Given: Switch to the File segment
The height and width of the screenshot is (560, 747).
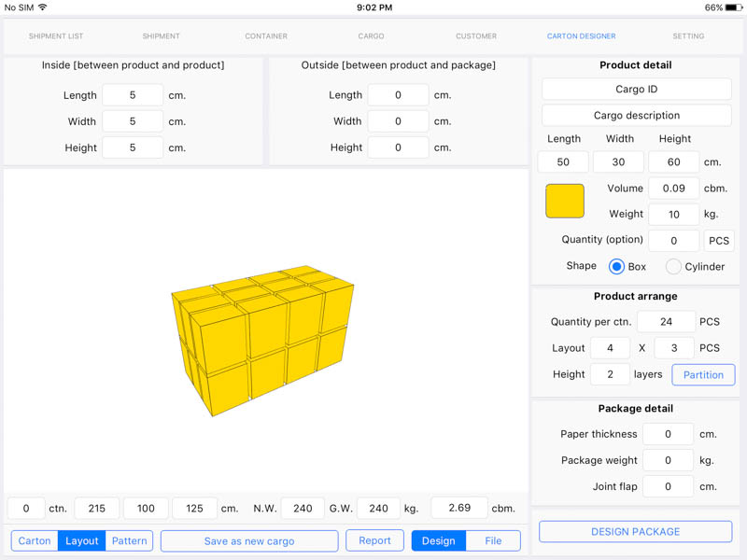Looking at the screenshot, I should (x=493, y=541).
